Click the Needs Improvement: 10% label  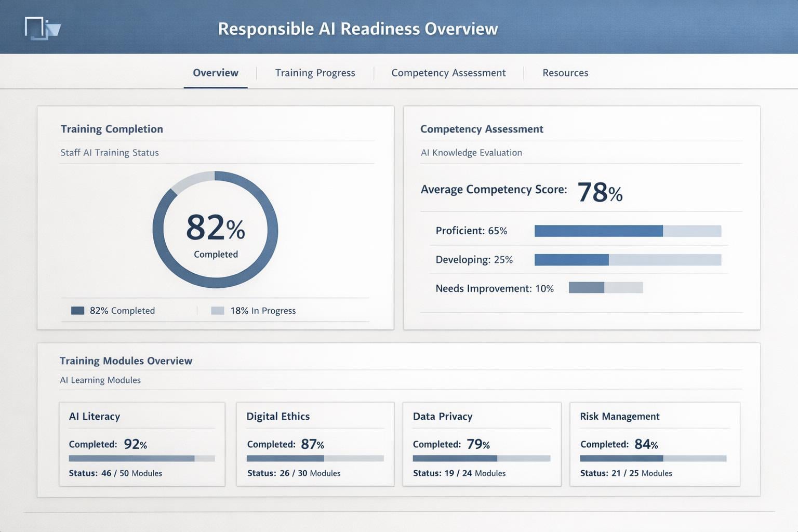pos(495,288)
